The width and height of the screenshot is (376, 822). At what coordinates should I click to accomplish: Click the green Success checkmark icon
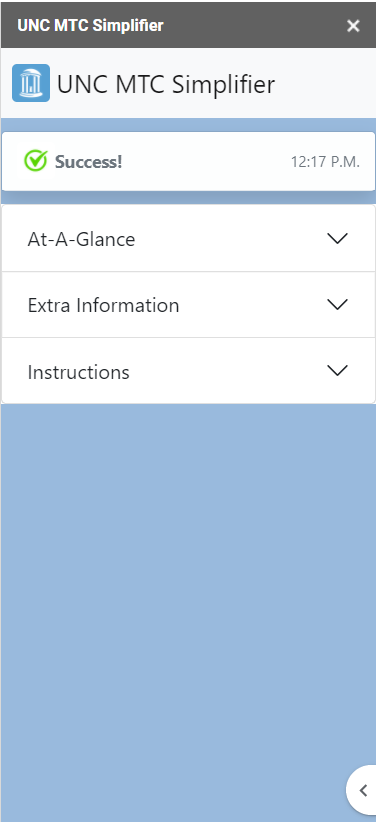tap(36, 161)
